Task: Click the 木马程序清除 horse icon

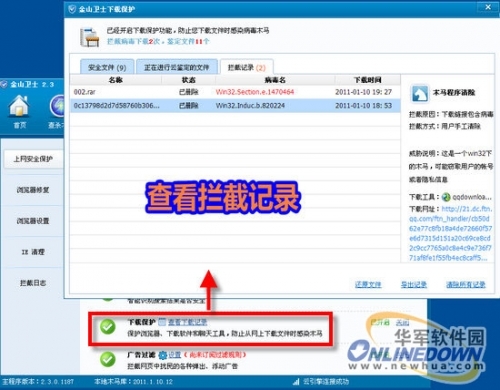Action: (420, 93)
